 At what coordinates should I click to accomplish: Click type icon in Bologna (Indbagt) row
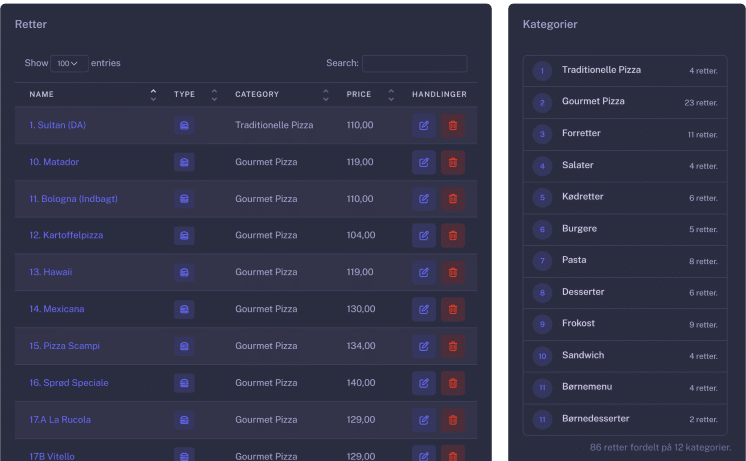184,199
